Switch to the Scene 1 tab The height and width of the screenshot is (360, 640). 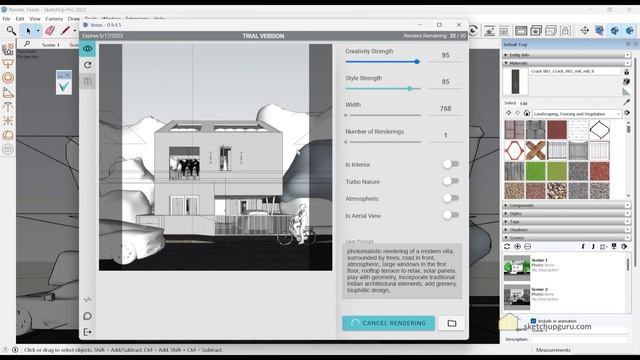tap(51, 45)
